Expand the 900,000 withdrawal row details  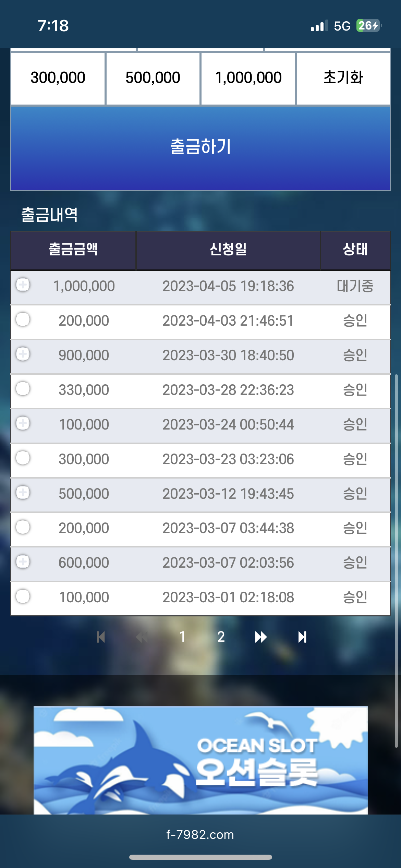[23, 354]
